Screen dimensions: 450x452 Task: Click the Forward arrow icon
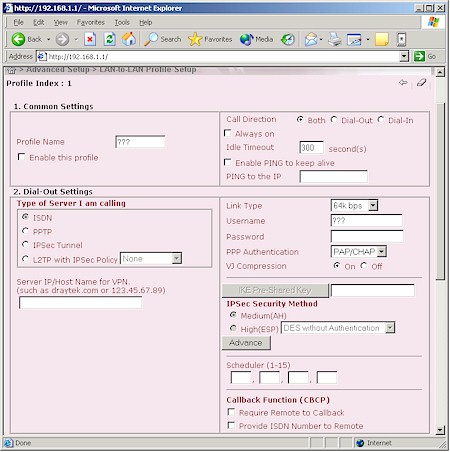62,39
